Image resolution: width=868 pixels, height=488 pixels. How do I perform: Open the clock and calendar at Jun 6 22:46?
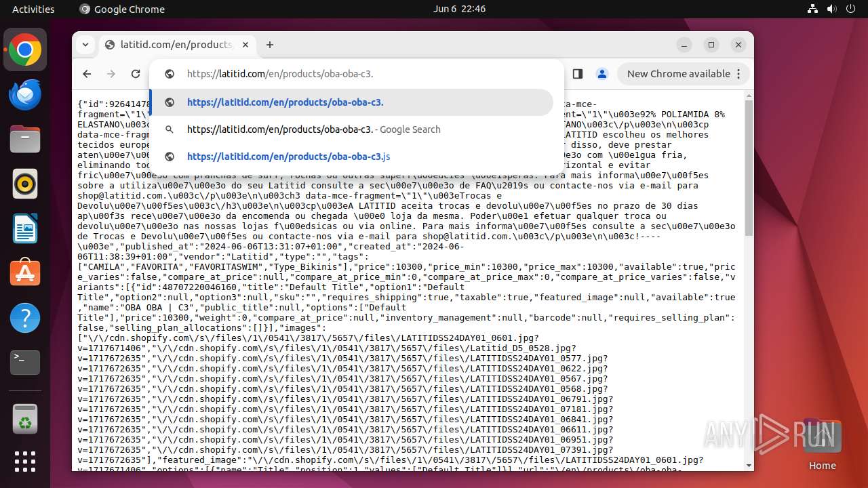459,9
